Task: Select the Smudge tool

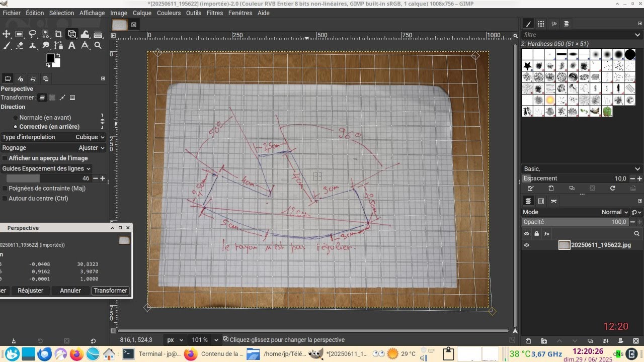Action: [x=46, y=45]
